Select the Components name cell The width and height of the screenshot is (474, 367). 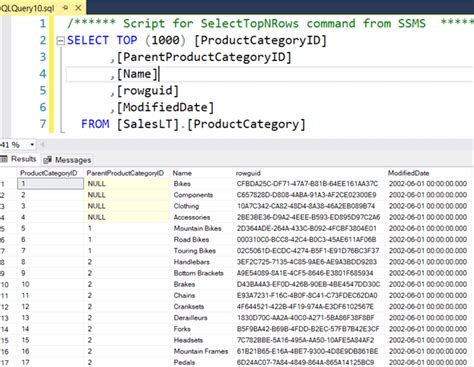[193, 195]
